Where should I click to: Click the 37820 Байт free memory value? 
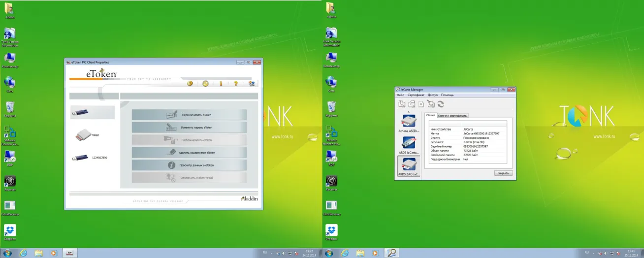tap(470, 155)
